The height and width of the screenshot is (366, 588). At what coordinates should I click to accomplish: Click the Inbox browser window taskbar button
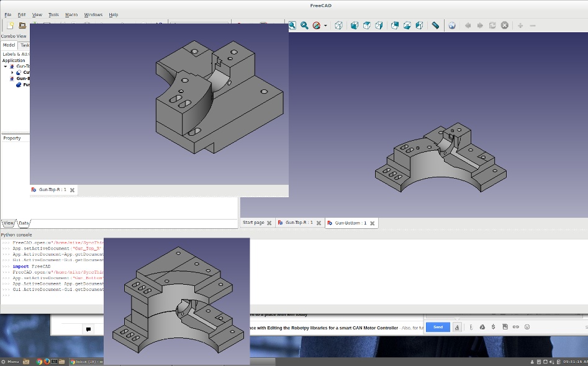click(x=87, y=362)
